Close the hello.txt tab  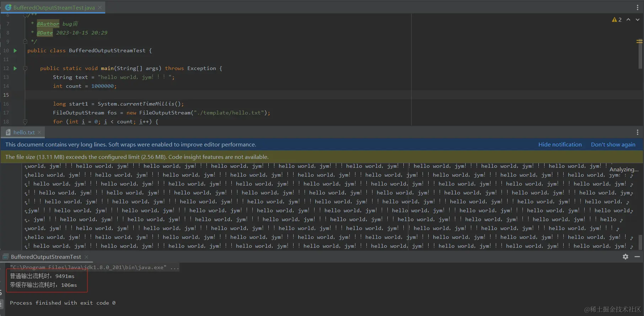pyautogui.click(x=39, y=132)
